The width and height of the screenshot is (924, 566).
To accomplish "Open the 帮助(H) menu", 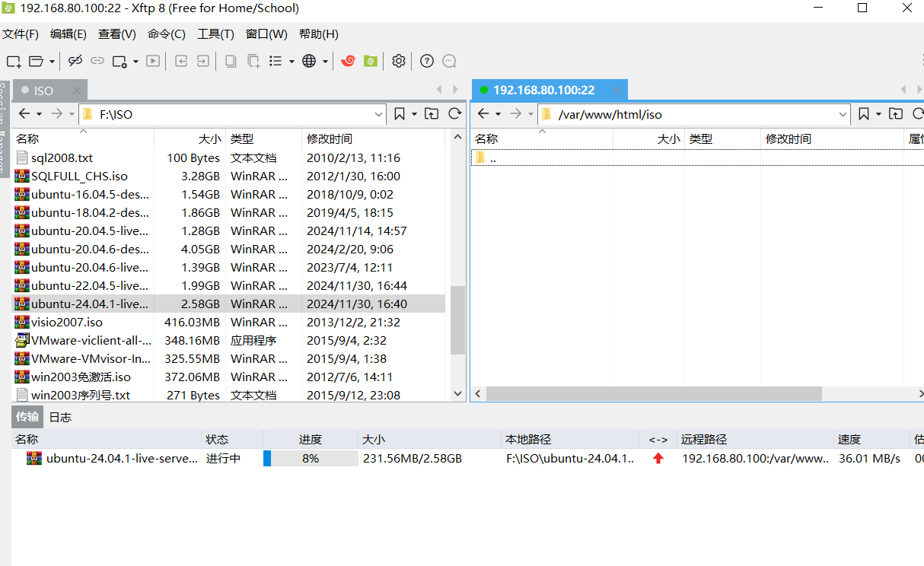I will 319,34.
